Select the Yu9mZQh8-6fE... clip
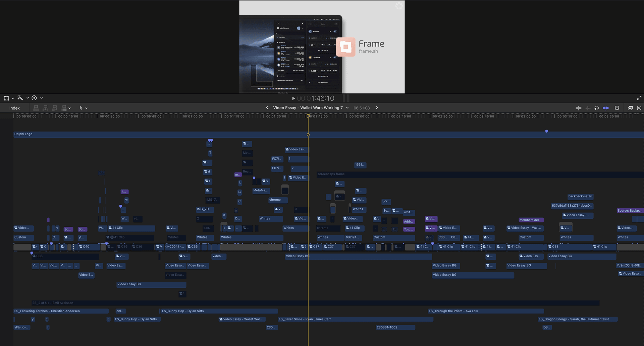 630,265
